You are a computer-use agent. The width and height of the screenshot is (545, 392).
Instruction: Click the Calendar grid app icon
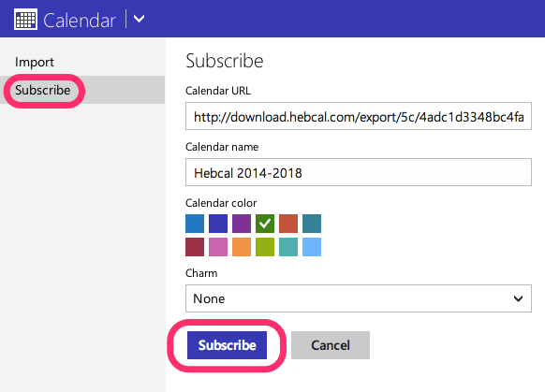click(25, 20)
